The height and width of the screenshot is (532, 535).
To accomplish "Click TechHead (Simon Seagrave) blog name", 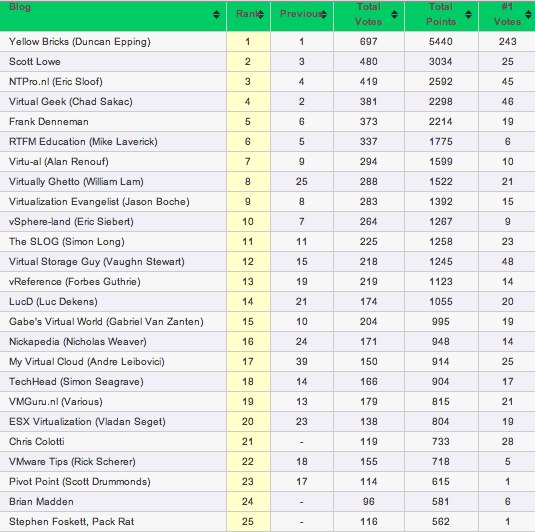I will click(76, 382).
